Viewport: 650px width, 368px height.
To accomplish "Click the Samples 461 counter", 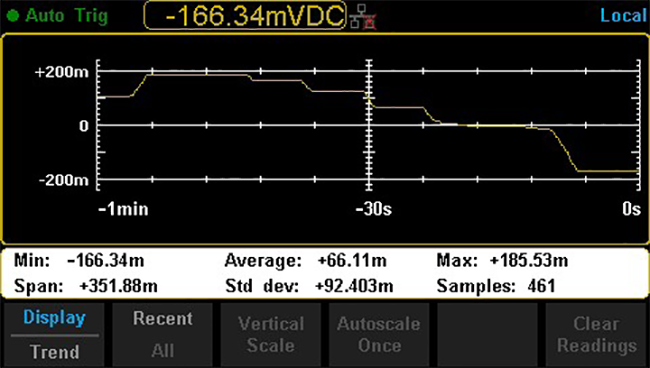I will 496,286.
